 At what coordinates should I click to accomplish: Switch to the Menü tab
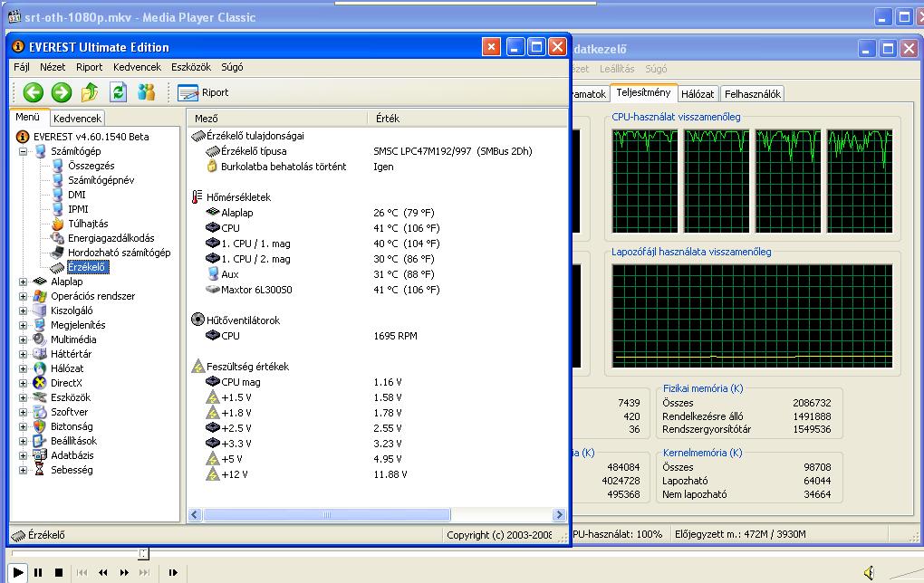tap(28, 117)
